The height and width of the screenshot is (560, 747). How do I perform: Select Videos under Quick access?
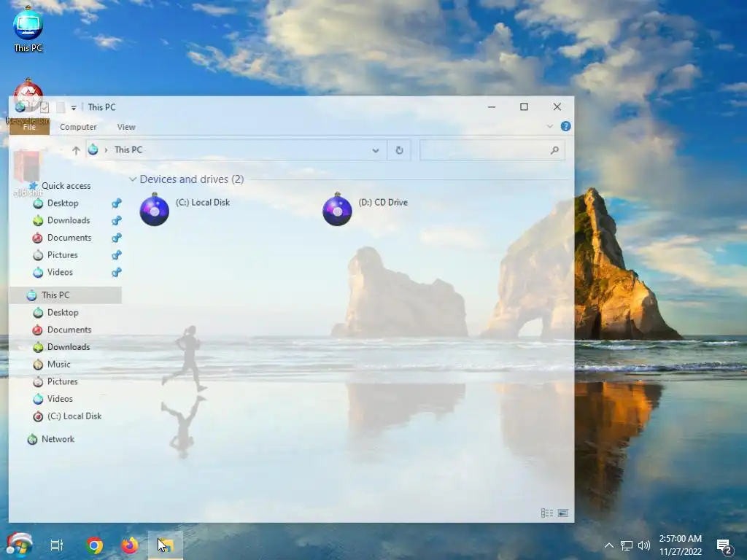point(60,273)
